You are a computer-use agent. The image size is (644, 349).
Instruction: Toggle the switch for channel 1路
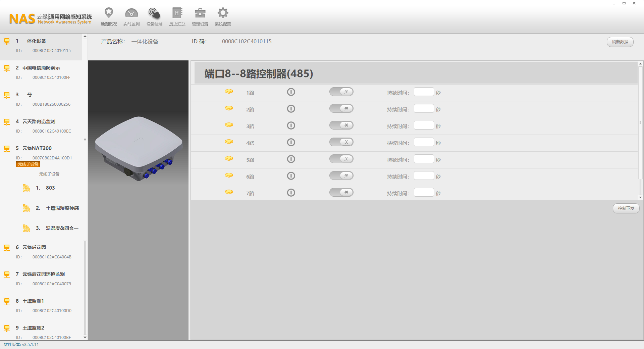tap(341, 92)
